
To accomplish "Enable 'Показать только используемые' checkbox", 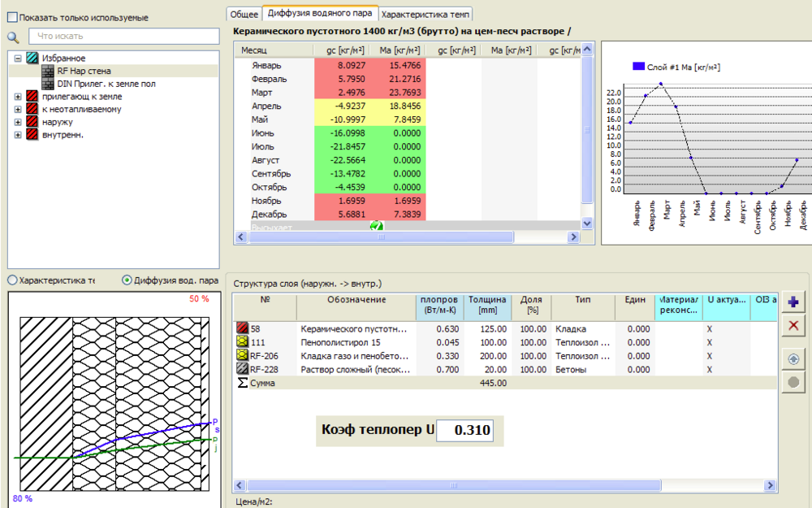I will [12, 17].
